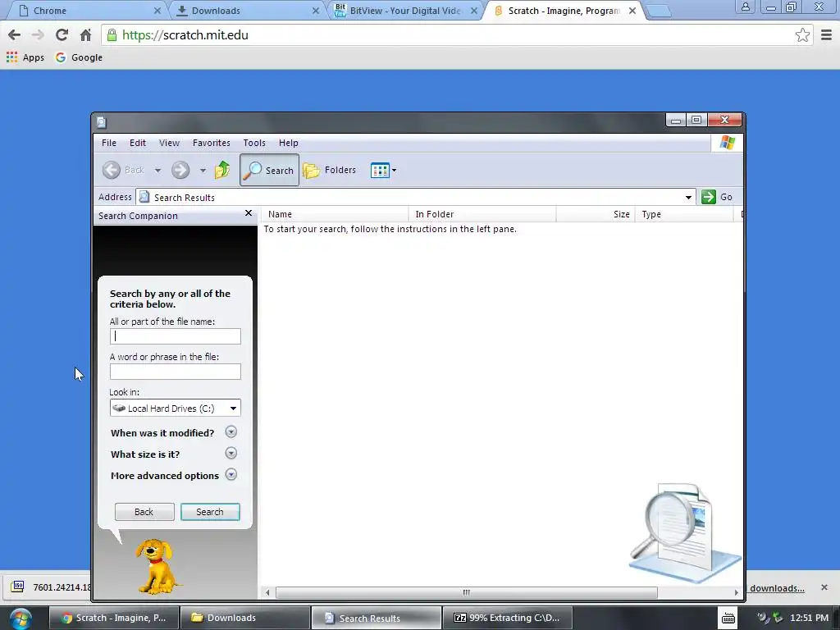Screen dimensions: 840x630
Task: Click the green padlock security icon
Action: 112,35
